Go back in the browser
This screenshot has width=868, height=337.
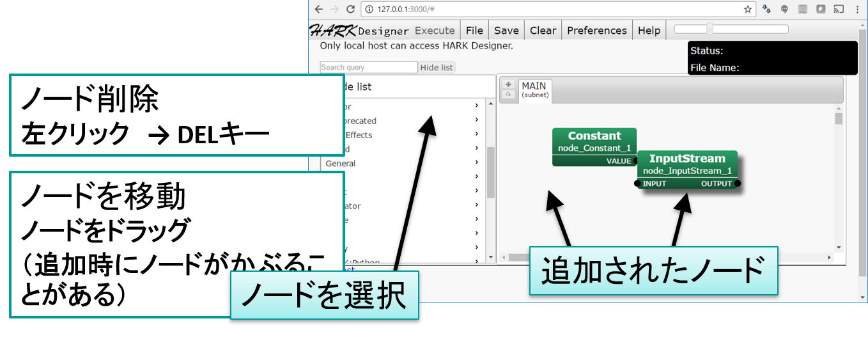coord(319,9)
